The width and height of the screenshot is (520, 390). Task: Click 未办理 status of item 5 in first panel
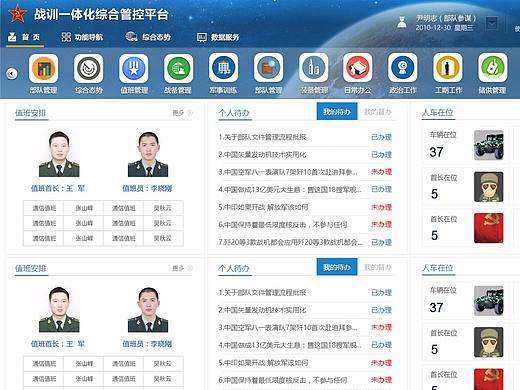point(381,207)
